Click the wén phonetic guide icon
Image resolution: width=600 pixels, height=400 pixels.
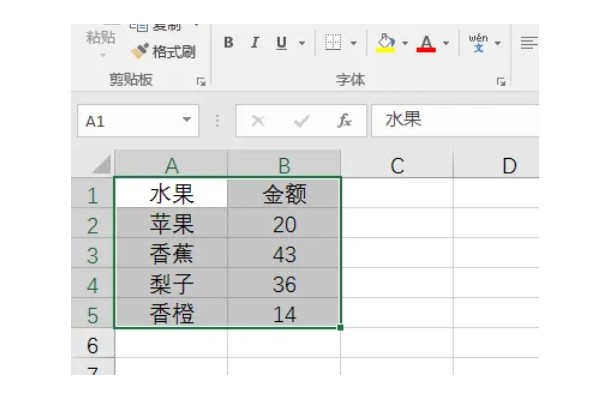478,42
